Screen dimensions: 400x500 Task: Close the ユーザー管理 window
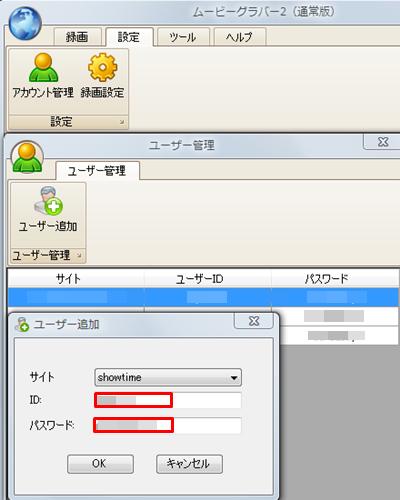point(383,142)
